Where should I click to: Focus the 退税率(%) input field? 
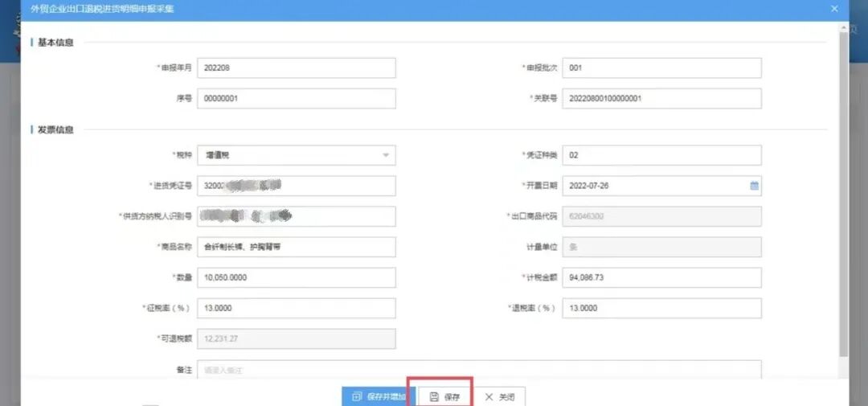(x=662, y=309)
